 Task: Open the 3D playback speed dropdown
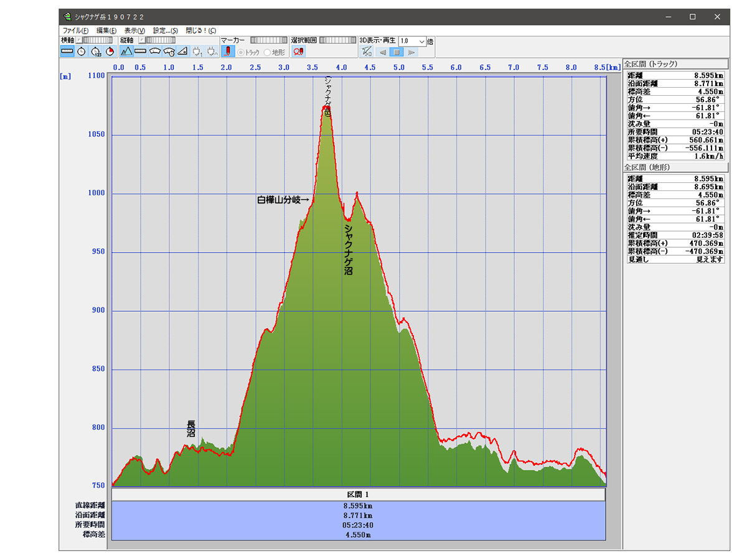click(x=421, y=41)
